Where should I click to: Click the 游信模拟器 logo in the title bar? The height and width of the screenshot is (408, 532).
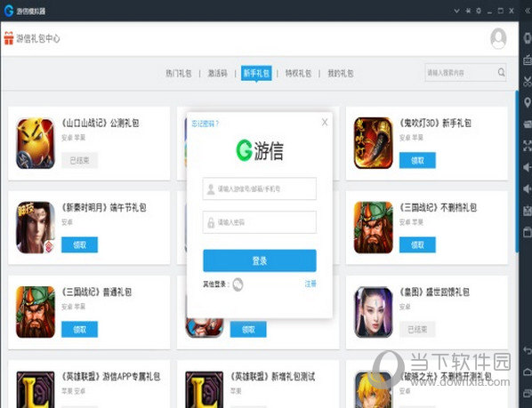click(x=9, y=11)
